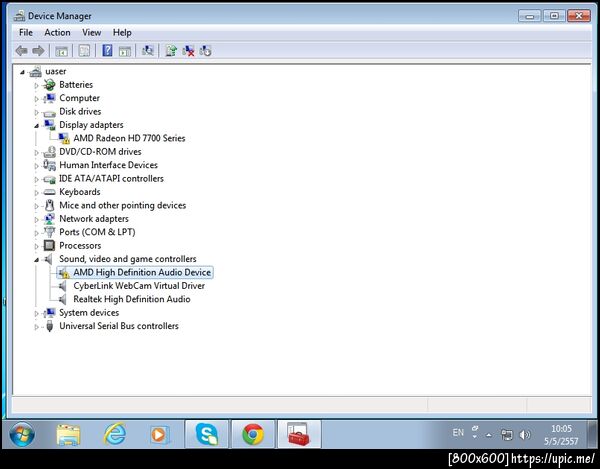Image resolution: width=600 pixels, height=469 pixels.
Task: Select AMD Radeon HD 7700 Series
Action: click(x=129, y=138)
